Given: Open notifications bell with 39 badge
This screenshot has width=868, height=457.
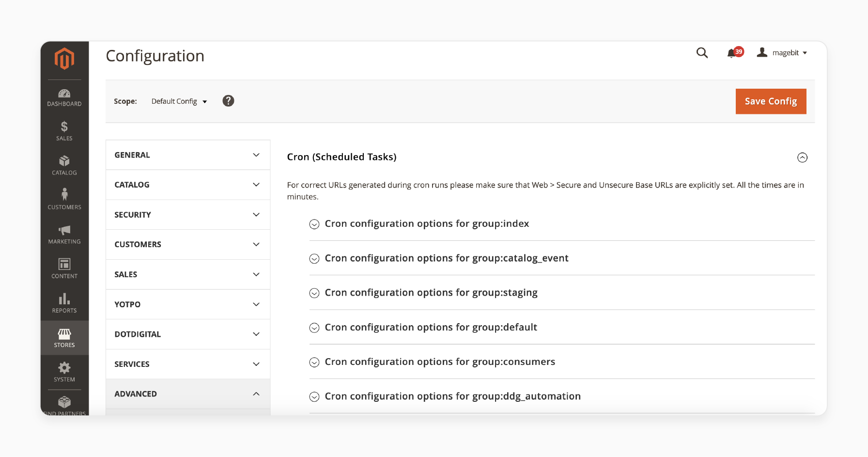Looking at the screenshot, I should click(x=734, y=52).
